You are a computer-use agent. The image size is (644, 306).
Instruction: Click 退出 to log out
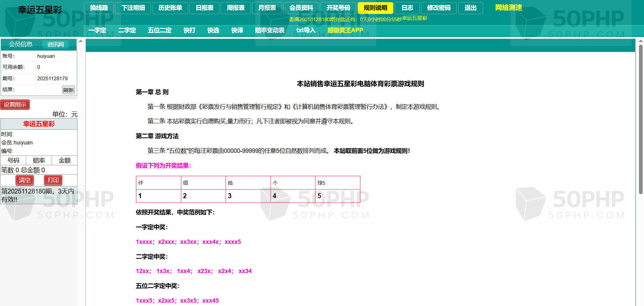coord(470,8)
